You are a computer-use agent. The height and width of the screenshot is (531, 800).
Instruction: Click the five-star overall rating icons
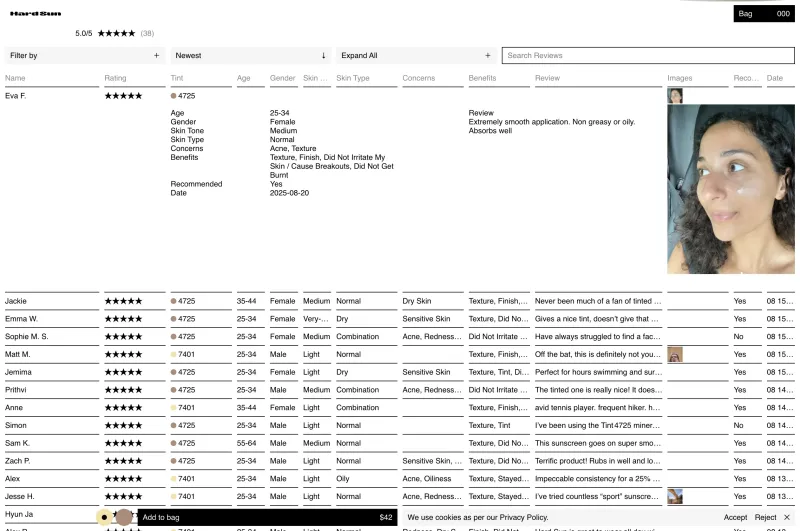(x=116, y=33)
